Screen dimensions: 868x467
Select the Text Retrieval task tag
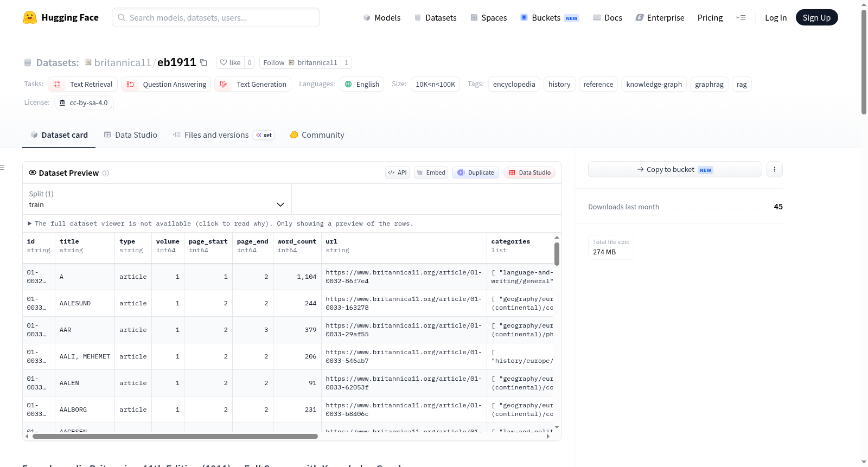[x=82, y=84]
